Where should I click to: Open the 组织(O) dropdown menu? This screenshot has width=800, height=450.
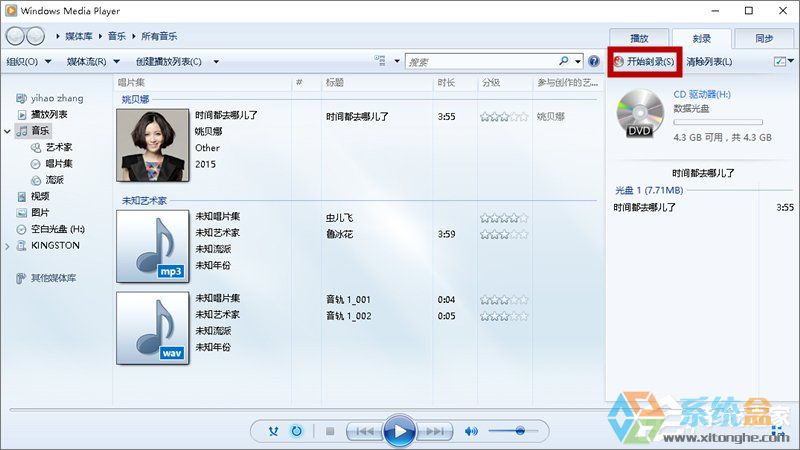(x=29, y=62)
